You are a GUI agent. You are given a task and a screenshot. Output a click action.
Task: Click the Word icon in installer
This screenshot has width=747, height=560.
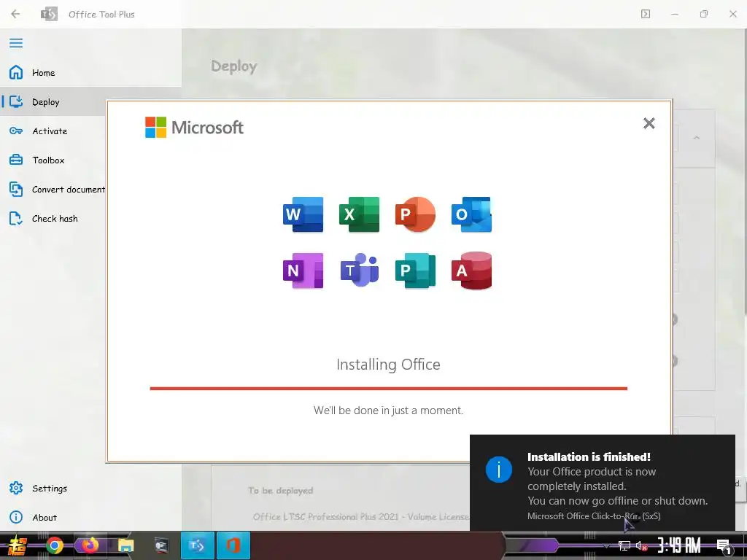[303, 214]
